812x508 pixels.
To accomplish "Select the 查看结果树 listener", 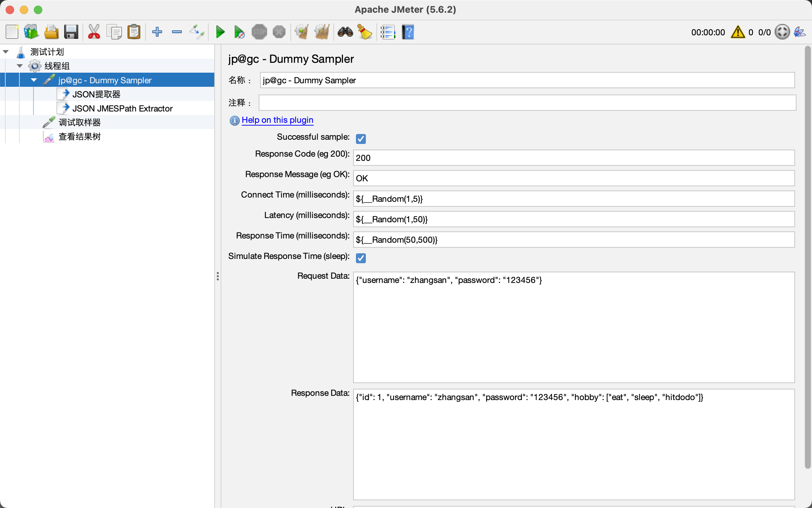I will (79, 137).
